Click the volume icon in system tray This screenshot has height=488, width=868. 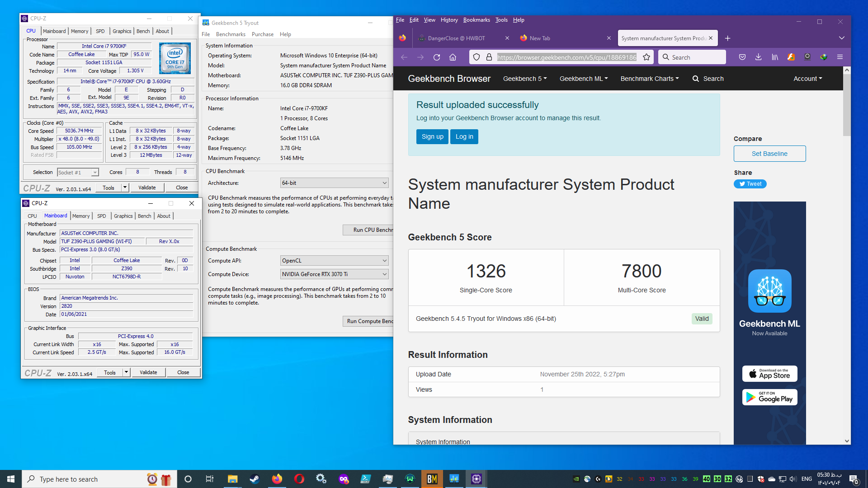793,479
